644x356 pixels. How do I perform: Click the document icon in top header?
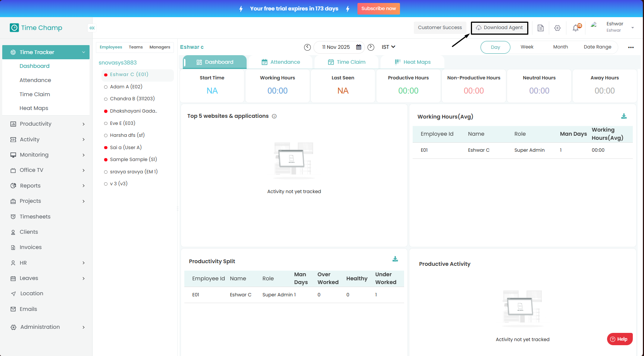(540, 28)
